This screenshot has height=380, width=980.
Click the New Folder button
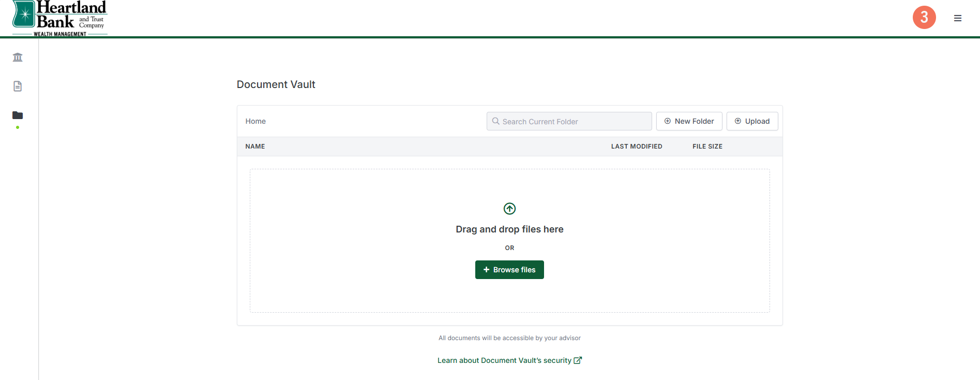click(689, 121)
